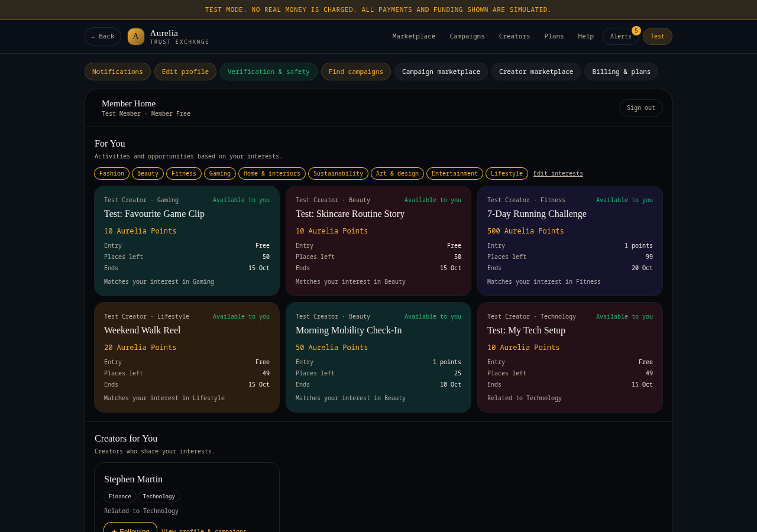Screen dimensions: 757x532
Task: Select the Beauty interest chip
Action: 148,173
